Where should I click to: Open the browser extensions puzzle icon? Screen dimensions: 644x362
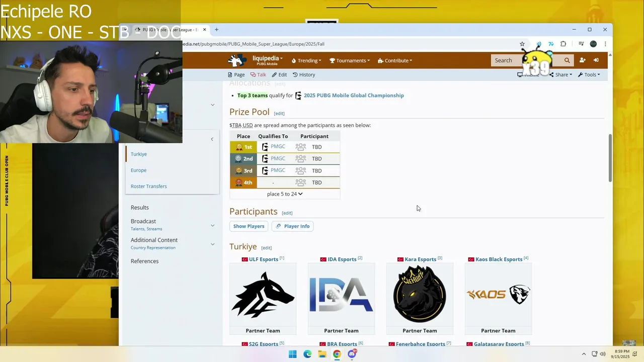pos(563,44)
